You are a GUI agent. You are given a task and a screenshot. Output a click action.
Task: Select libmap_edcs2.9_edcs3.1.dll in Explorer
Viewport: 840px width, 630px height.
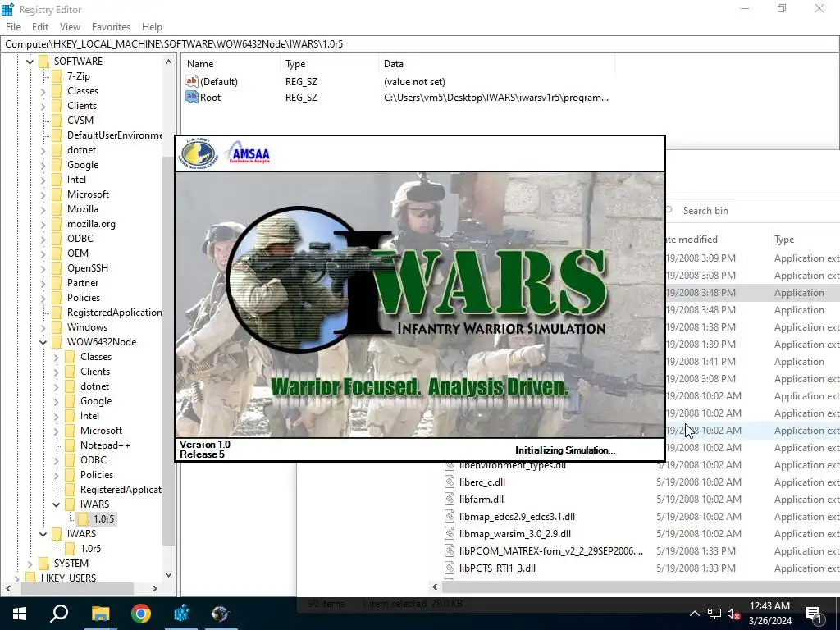517,517
